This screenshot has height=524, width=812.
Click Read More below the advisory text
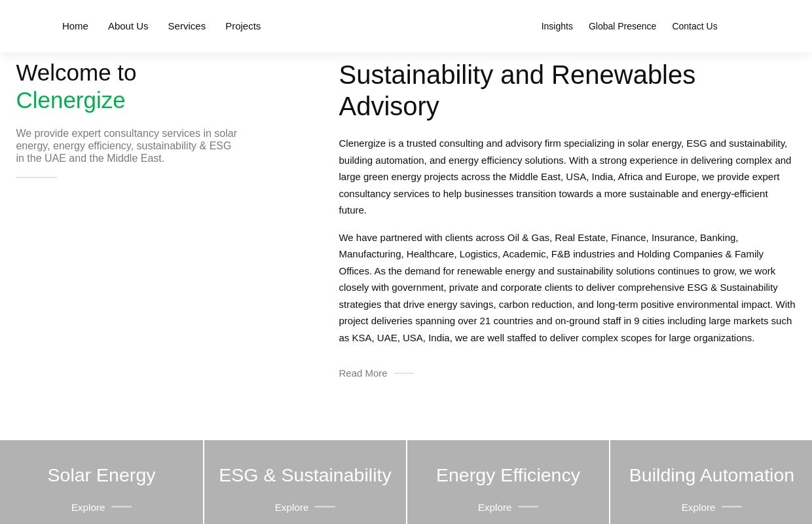click(363, 373)
